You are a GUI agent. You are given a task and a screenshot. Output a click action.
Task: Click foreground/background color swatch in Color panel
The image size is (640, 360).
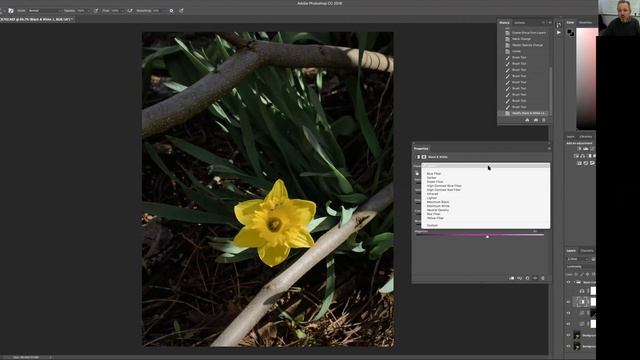[570, 33]
